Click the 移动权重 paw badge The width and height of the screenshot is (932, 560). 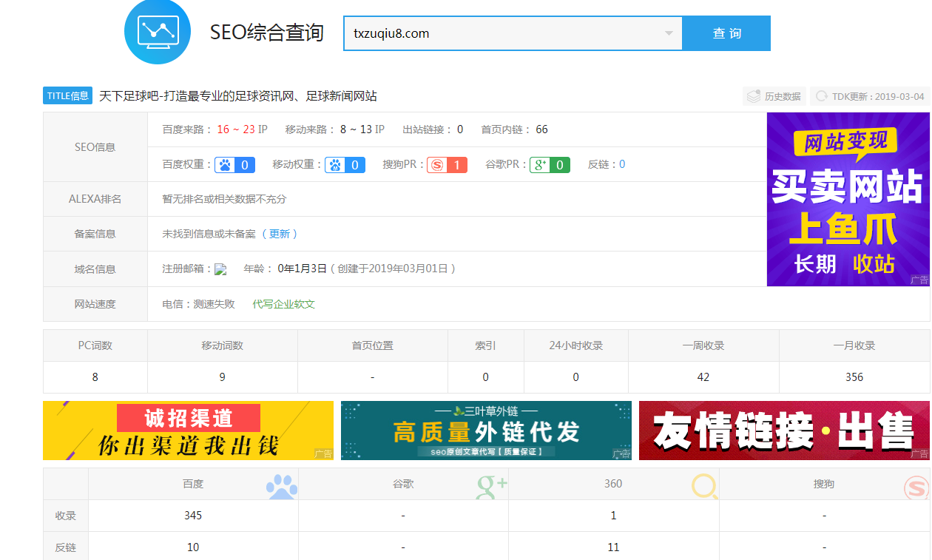click(x=345, y=165)
